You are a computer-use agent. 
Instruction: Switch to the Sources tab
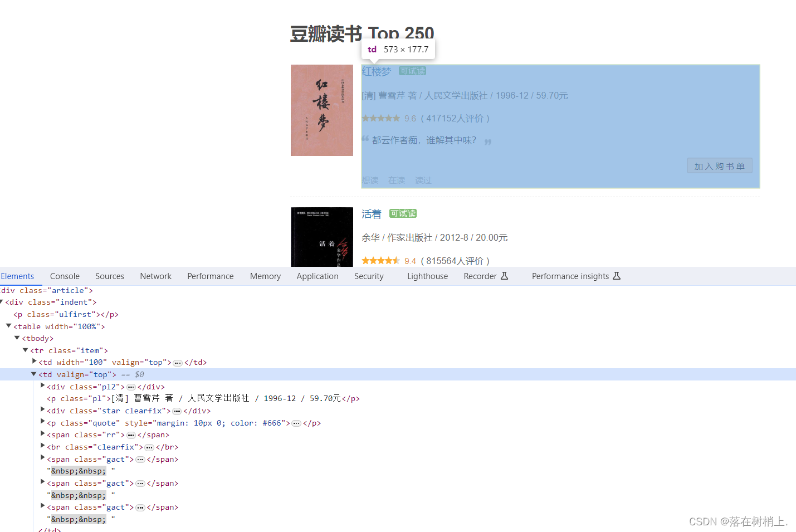point(109,276)
